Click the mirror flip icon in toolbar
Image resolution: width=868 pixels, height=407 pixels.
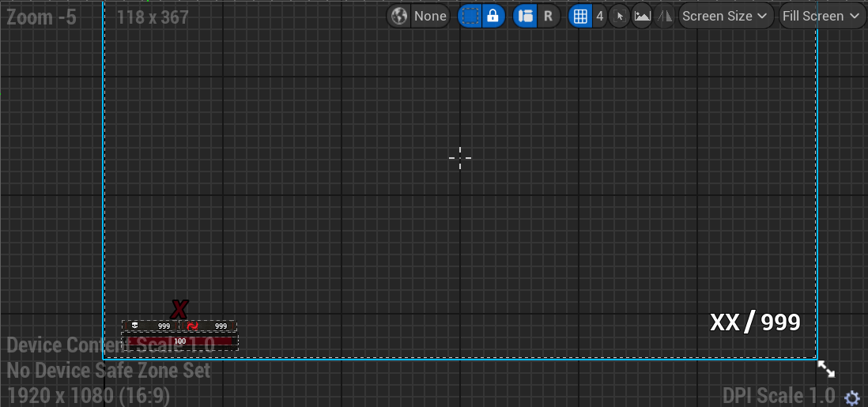665,16
